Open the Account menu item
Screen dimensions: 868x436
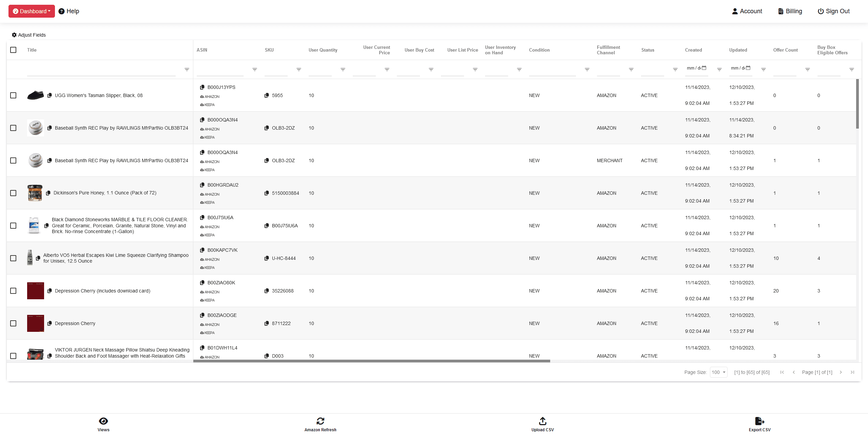(x=747, y=11)
